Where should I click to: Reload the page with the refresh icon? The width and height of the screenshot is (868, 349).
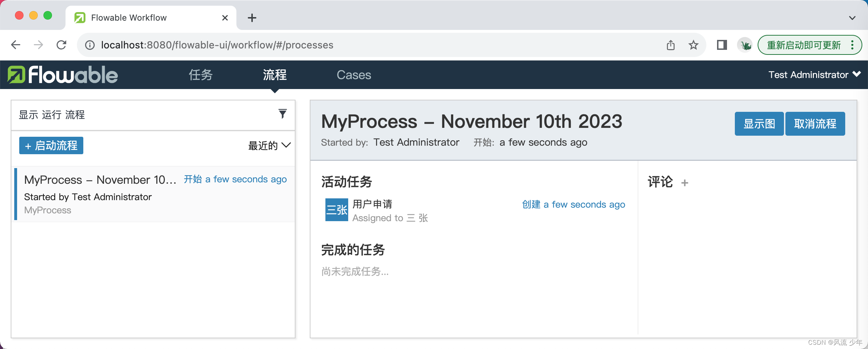point(62,45)
